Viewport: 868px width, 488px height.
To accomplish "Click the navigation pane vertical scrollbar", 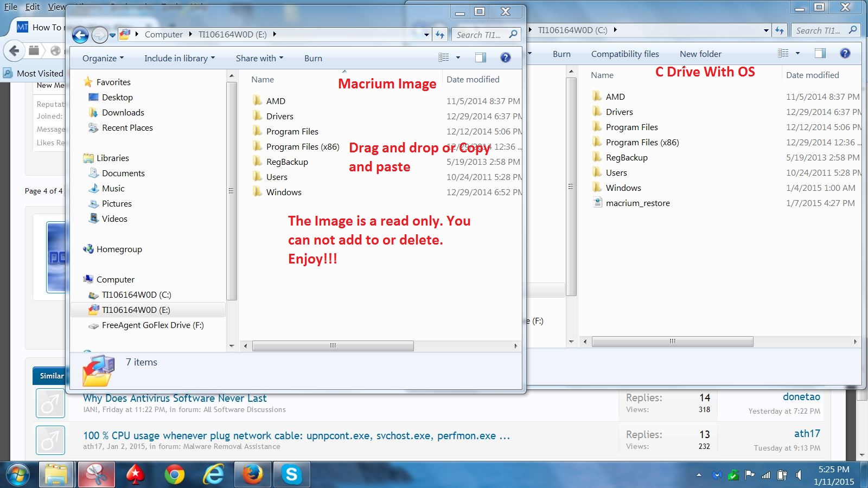I will point(232,191).
